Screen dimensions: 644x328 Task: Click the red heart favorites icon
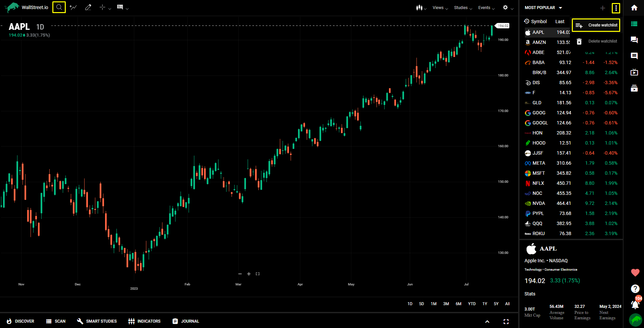[x=635, y=273]
